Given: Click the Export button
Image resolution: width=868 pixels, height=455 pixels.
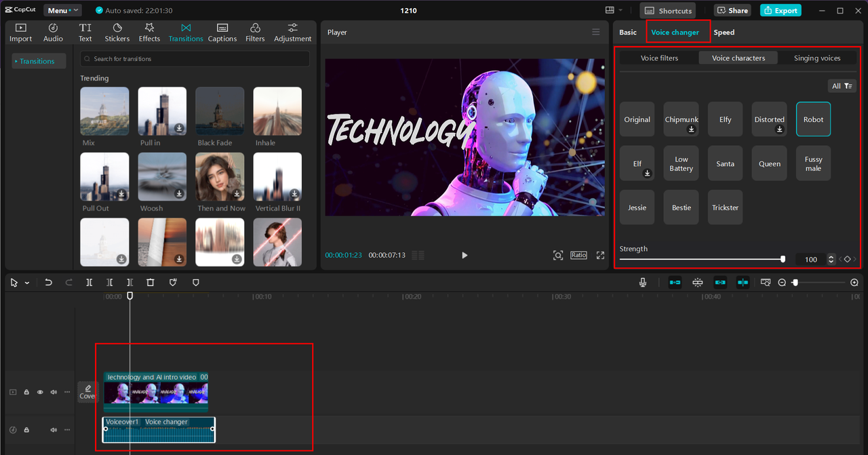Looking at the screenshot, I should point(781,10).
